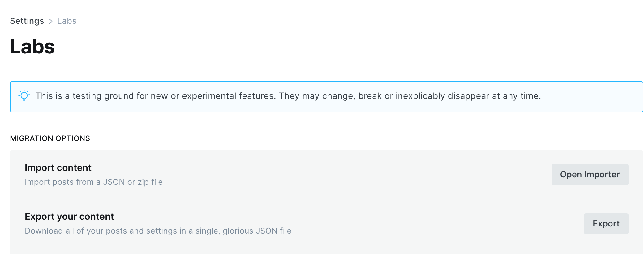Click the MIGRATION OPTIONS section heading
Screen dimensions: 644x254
pos(50,138)
